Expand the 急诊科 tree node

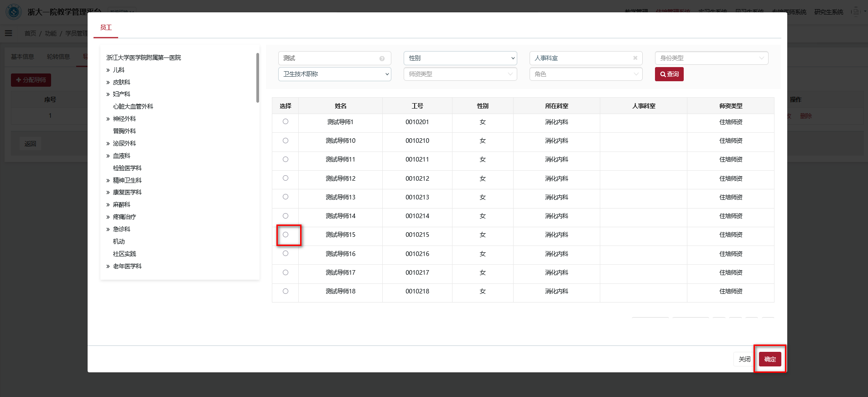pyautogui.click(x=108, y=230)
